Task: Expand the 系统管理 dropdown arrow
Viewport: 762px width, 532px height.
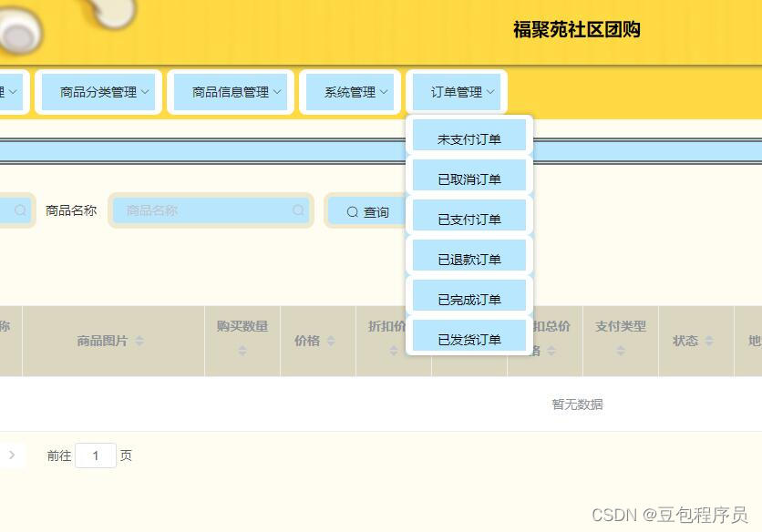Action: click(x=384, y=91)
